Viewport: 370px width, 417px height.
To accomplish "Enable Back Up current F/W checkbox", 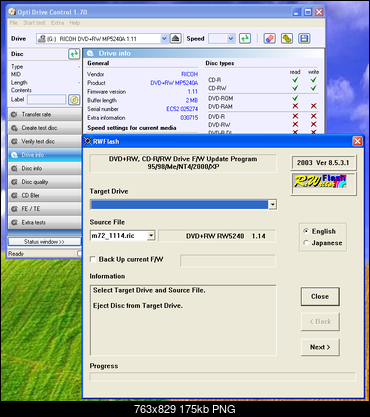I will click(x=93, y=259).
